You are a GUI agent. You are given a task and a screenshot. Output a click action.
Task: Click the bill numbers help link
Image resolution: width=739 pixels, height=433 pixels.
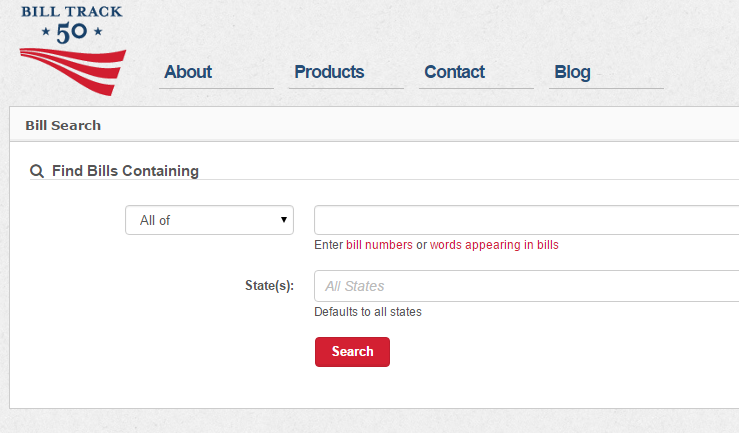pyautogui.click(x=379, y=245)
